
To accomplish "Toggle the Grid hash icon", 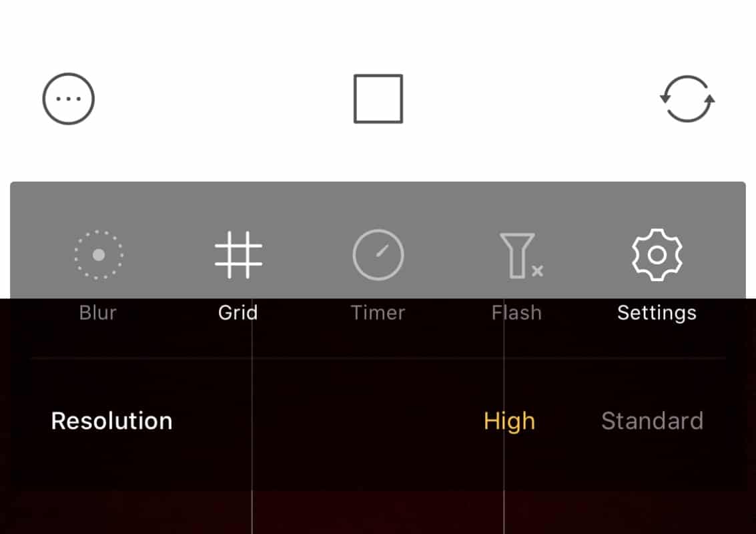I will coord(238,254).
